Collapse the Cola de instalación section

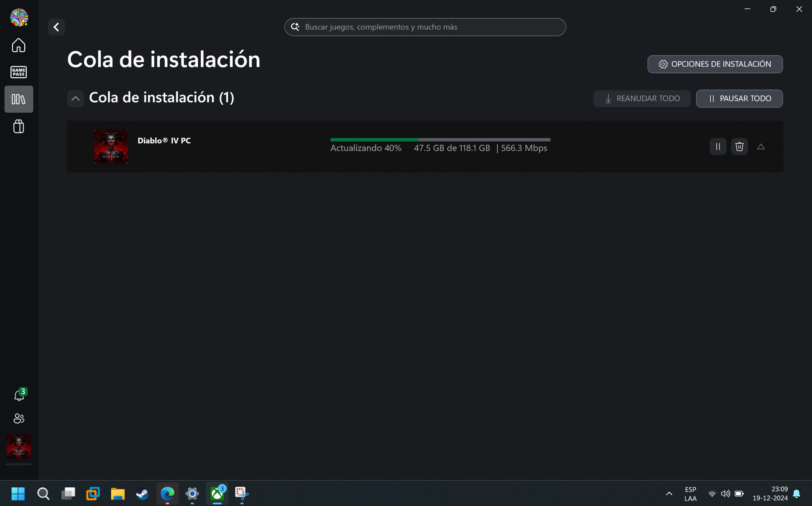click(x=76, y=98)
